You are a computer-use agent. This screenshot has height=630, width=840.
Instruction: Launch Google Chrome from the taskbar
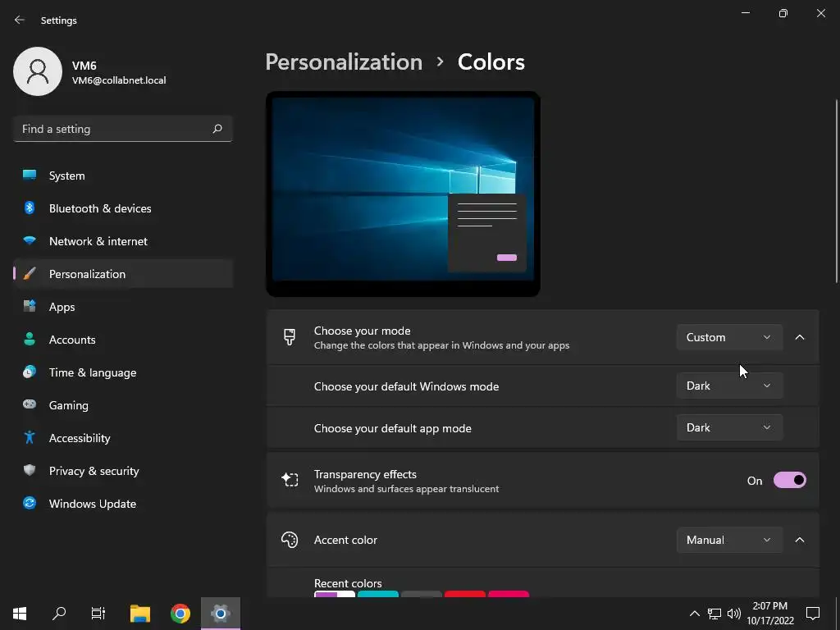click(x=180, y=614)
